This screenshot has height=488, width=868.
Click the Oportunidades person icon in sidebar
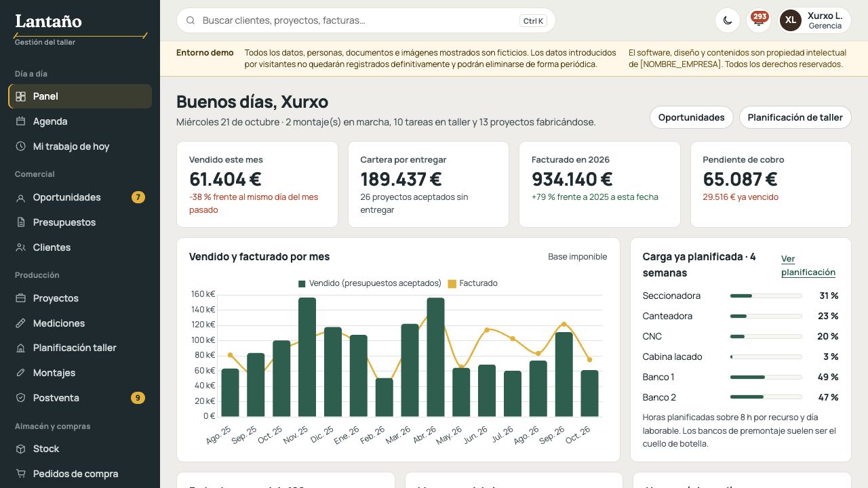point(20,197)
